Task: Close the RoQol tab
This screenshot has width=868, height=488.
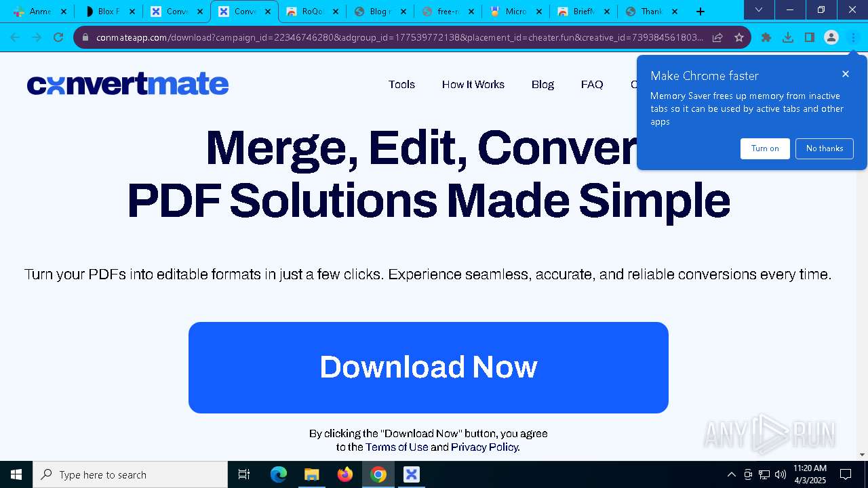Action: [336, 12]
